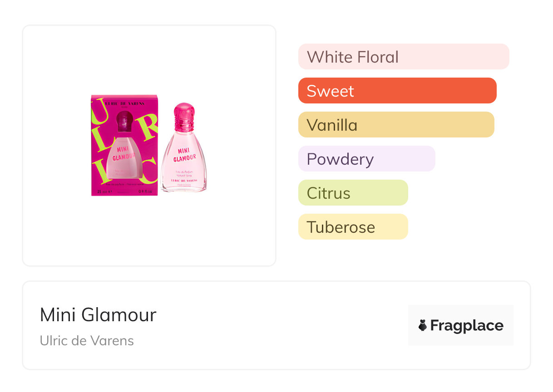
Task: Pick the green Citrus accord bar
Action: tap(353, 193)
